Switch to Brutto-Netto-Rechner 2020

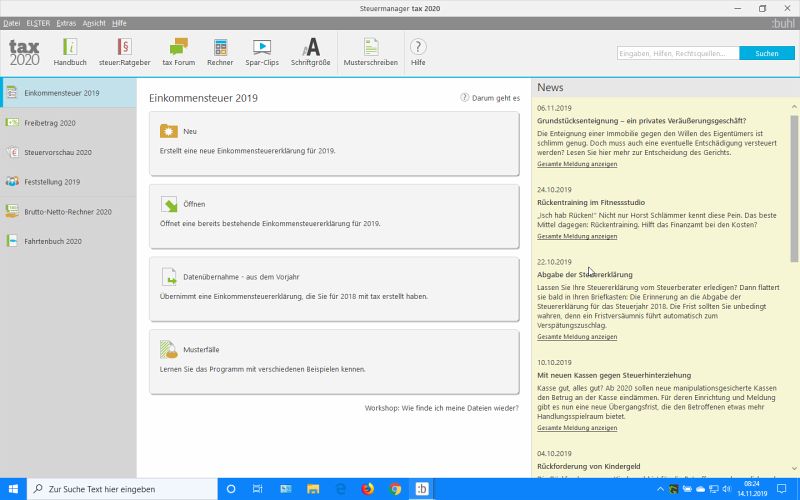67,212
